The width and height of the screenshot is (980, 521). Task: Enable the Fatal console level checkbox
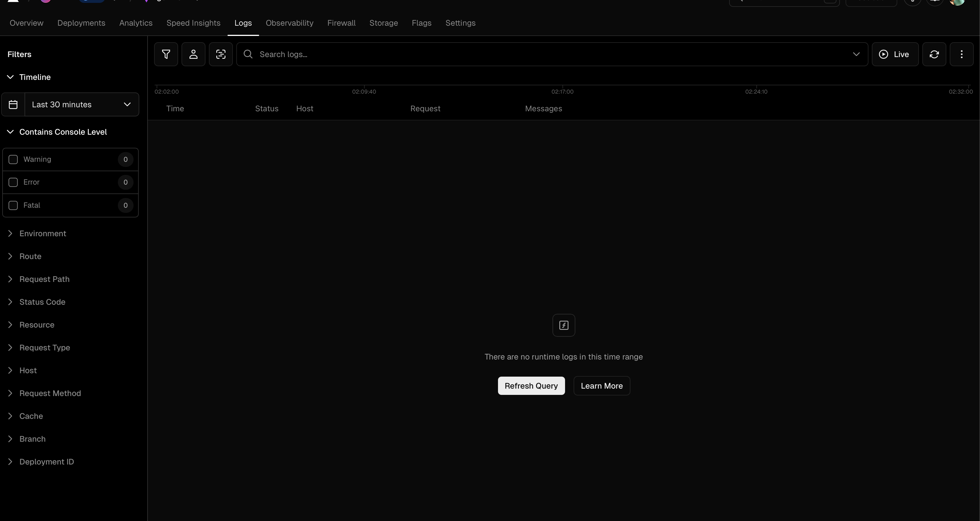coord(13,205)
